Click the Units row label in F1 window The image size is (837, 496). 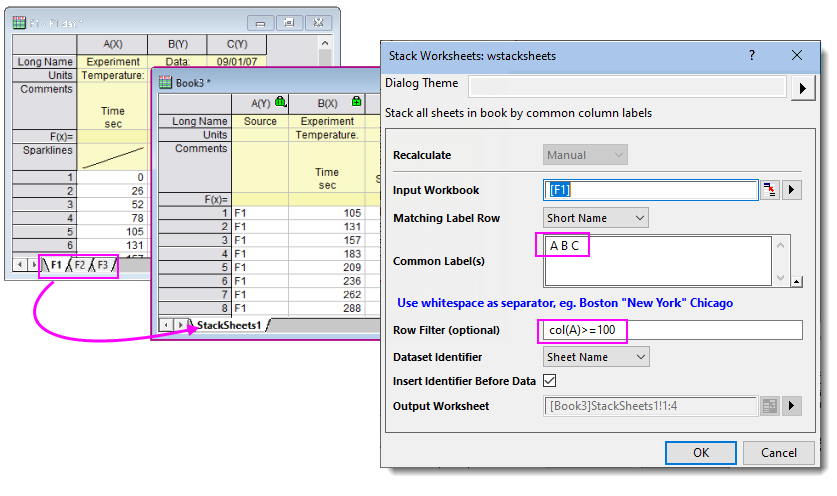[45, 75]
